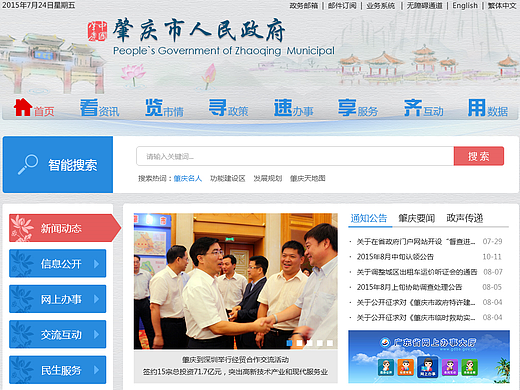This screenshot has width=520, height=390.
Task: Click hot search term 肇庆名人
Action: point(188,178)
